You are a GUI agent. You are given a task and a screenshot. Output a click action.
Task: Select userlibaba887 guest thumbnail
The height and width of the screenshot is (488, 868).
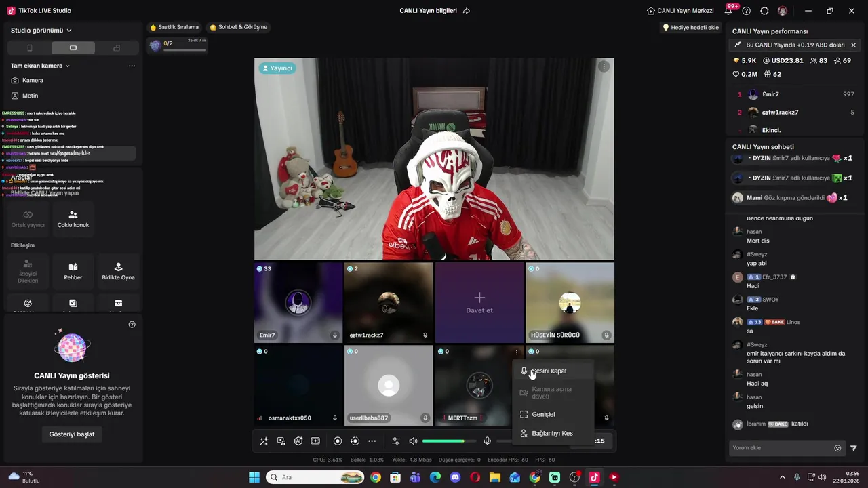(x=389, y=385)
